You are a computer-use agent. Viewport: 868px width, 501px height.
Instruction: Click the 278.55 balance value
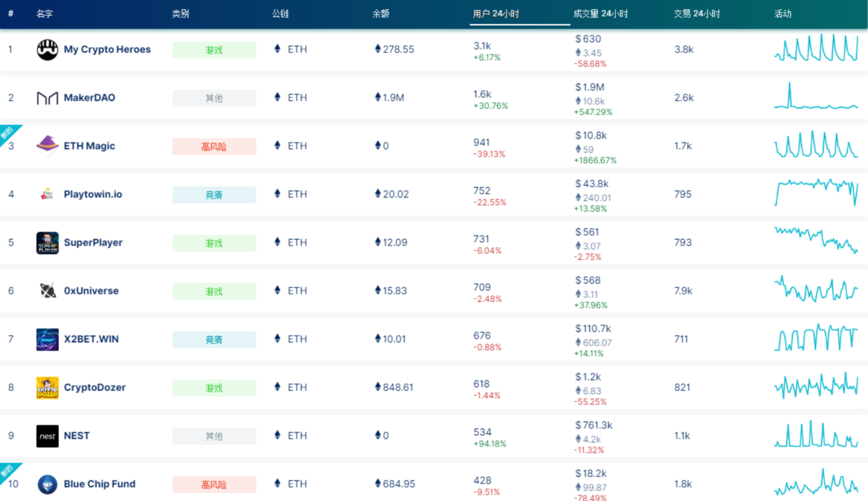(x=399, y=49)
